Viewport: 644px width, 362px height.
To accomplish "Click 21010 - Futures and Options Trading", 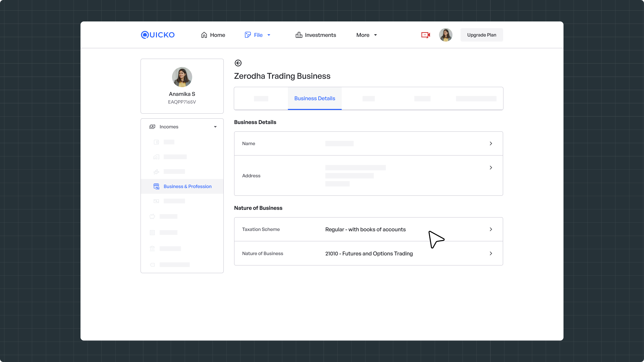I will pos(369,253).
